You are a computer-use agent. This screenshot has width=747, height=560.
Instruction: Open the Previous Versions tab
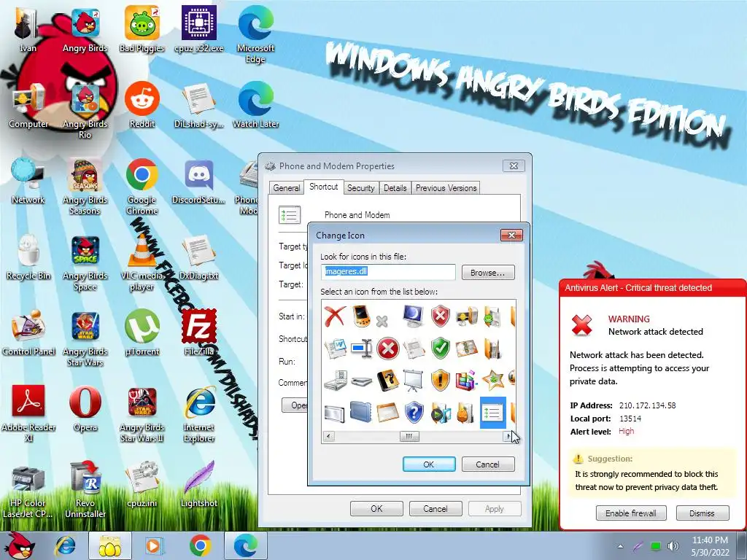pyautogui.click(x=446, y=188)
